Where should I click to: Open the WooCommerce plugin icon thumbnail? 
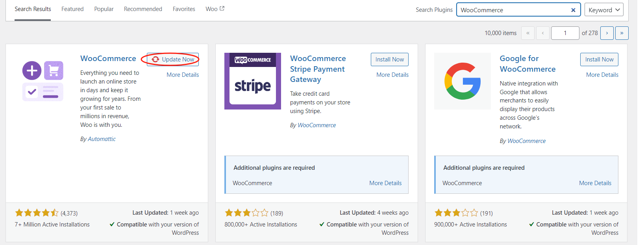coord(43,81)
